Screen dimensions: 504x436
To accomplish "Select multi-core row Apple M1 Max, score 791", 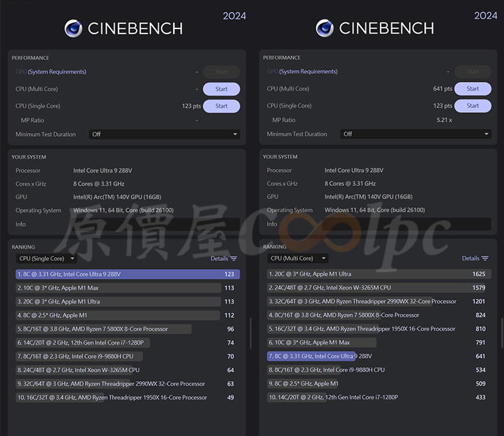I will tap(379, 342).
